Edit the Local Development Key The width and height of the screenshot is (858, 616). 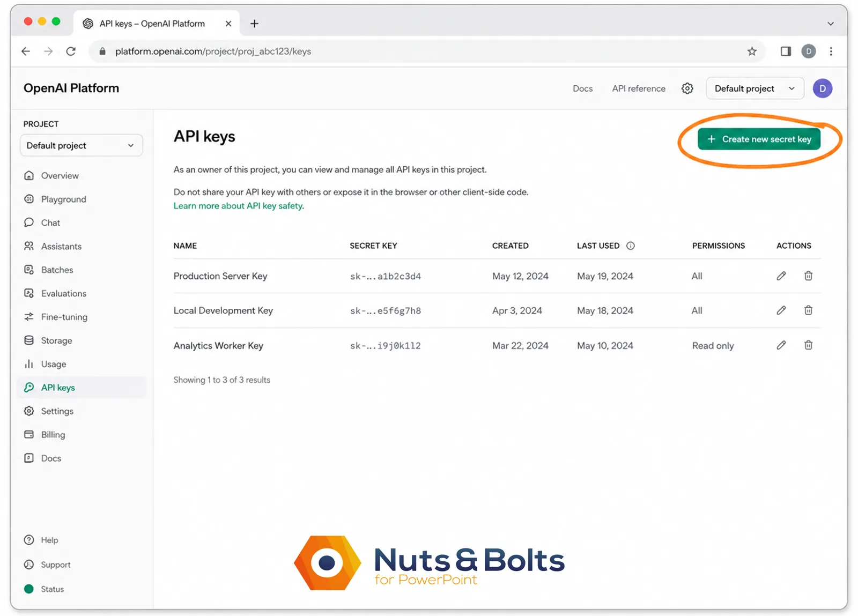tap(781, 310)
